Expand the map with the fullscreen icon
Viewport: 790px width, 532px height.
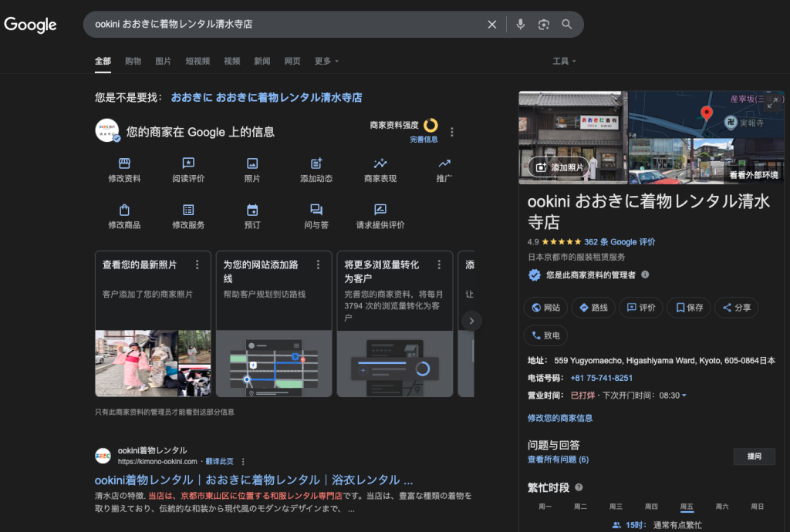[772, 103]
